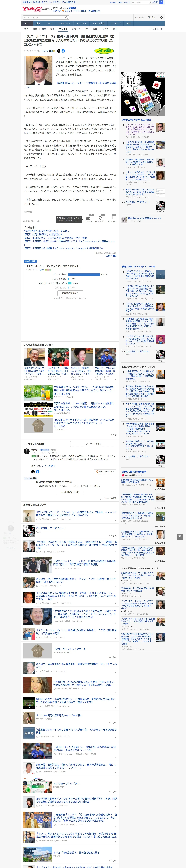Click the blue web search button icon
Image resolution: width=186 pixels, height=868 pixels.
[x=161, y=2]
